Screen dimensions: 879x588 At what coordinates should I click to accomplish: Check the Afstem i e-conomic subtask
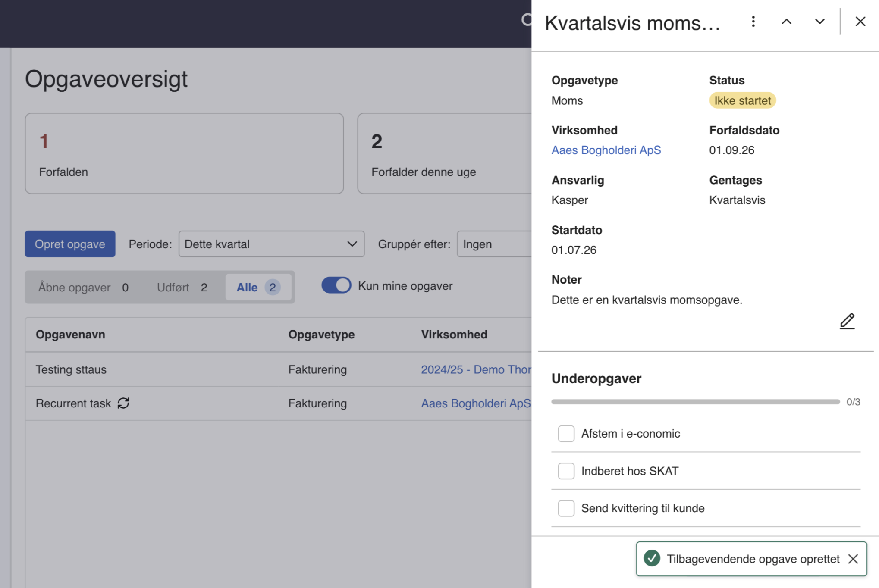pos(566,433)
